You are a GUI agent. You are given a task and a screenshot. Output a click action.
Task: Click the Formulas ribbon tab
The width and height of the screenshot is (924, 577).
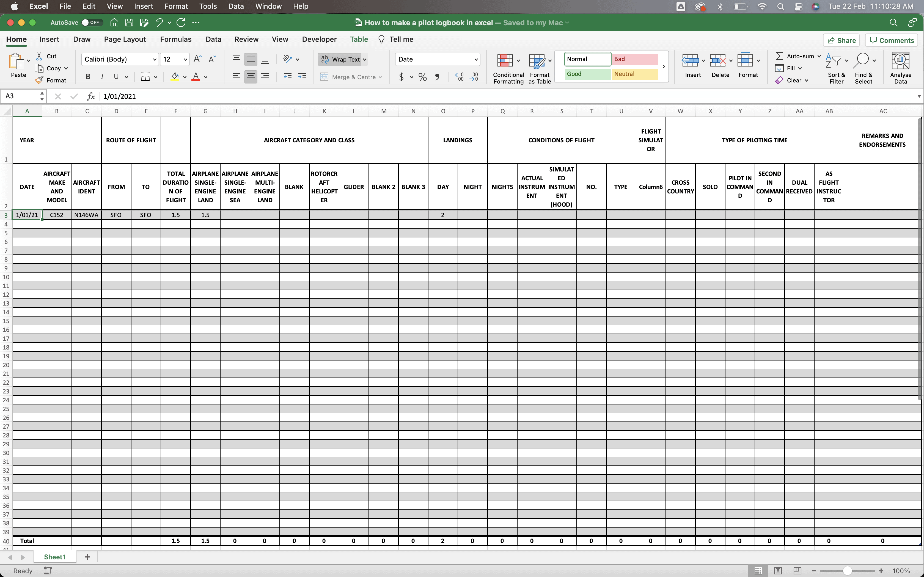tap(176, 39)
